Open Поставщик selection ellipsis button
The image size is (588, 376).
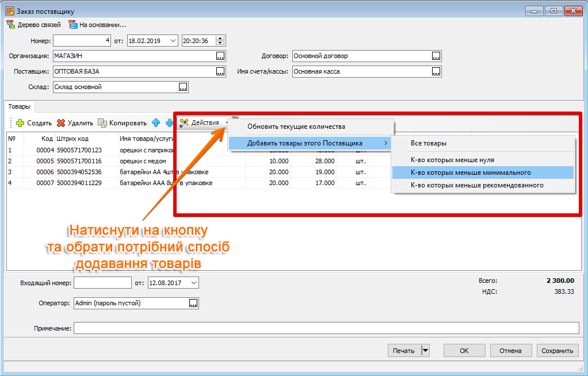click(x=220, y=71)
